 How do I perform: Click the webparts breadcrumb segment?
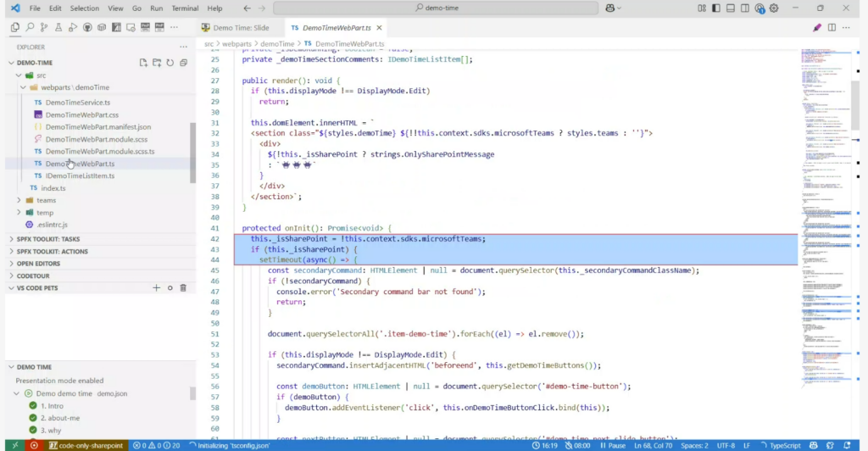coord(236,43)
